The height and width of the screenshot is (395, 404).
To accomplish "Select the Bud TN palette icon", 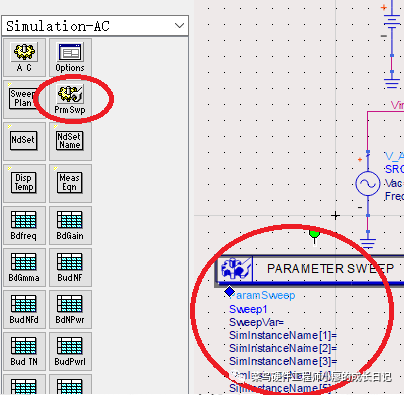I will (24, 351).
